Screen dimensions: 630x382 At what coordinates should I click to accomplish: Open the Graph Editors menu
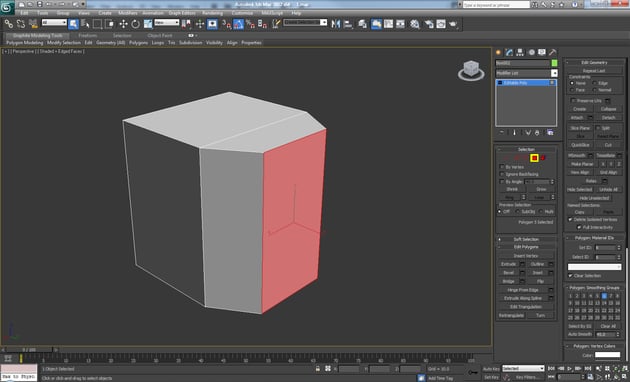coord(182,13)
